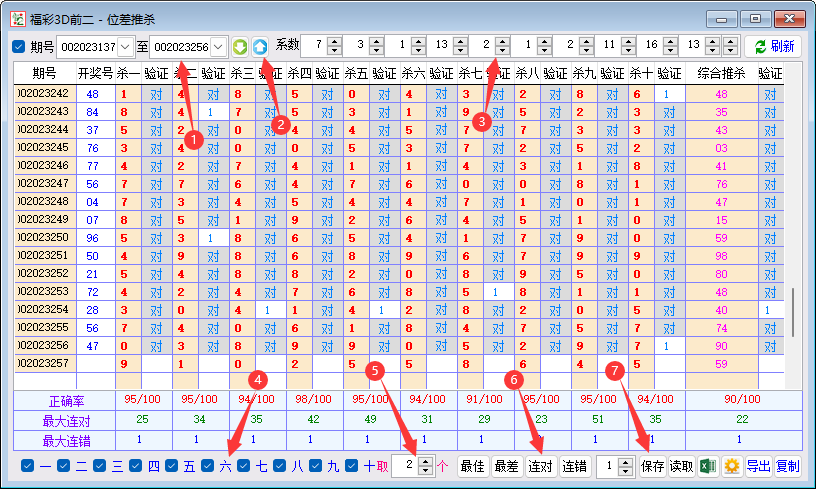Open the start period 002023137 dropdown

(x=125, y=47)
